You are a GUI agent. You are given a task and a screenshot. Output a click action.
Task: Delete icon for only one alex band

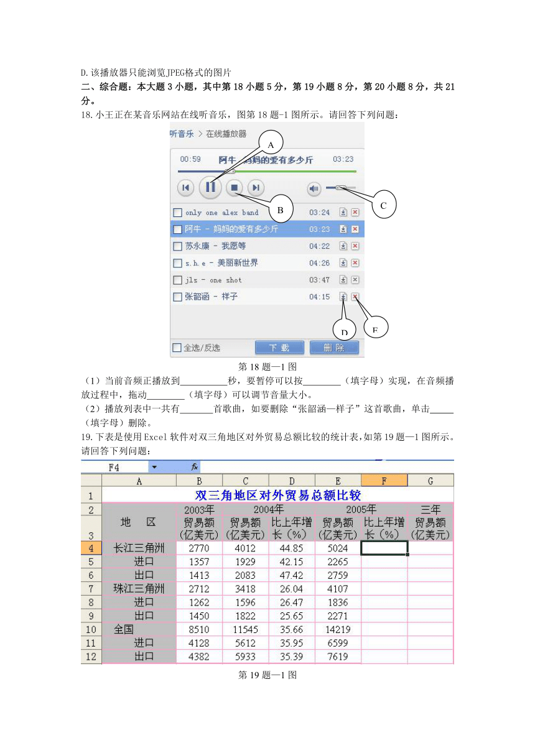coord(355,213)
